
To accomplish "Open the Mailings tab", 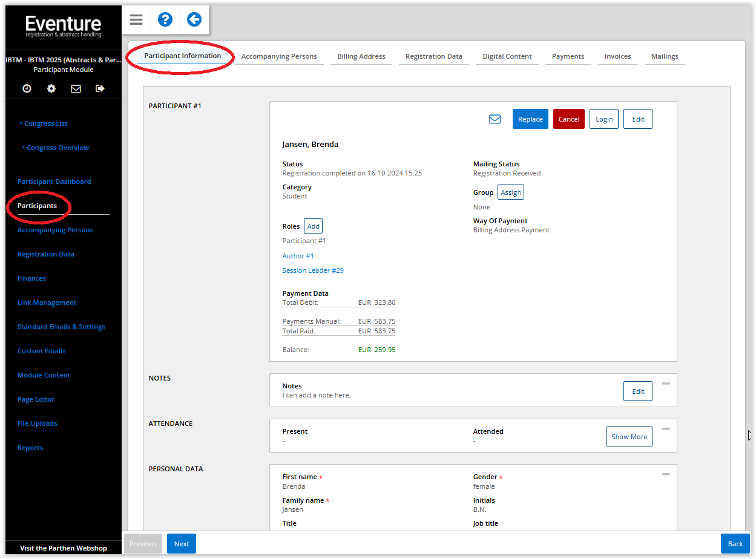I will click(665, 56).
